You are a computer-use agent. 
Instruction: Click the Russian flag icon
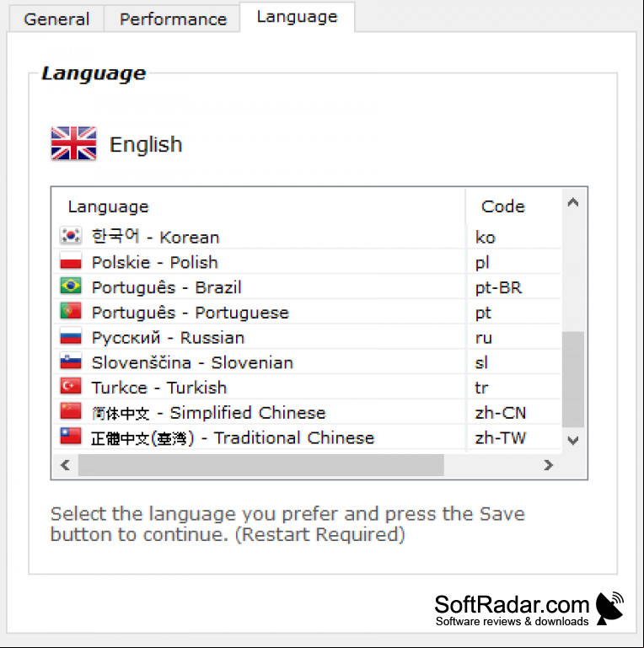click(x=71, y=336)
